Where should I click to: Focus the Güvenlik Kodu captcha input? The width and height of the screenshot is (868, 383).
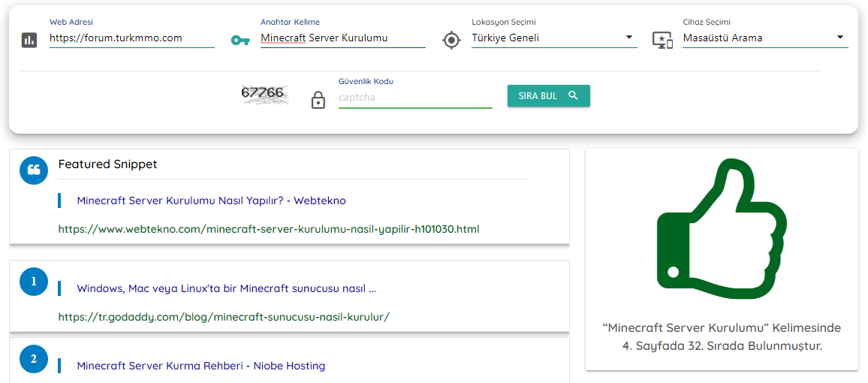coord(415,98)
